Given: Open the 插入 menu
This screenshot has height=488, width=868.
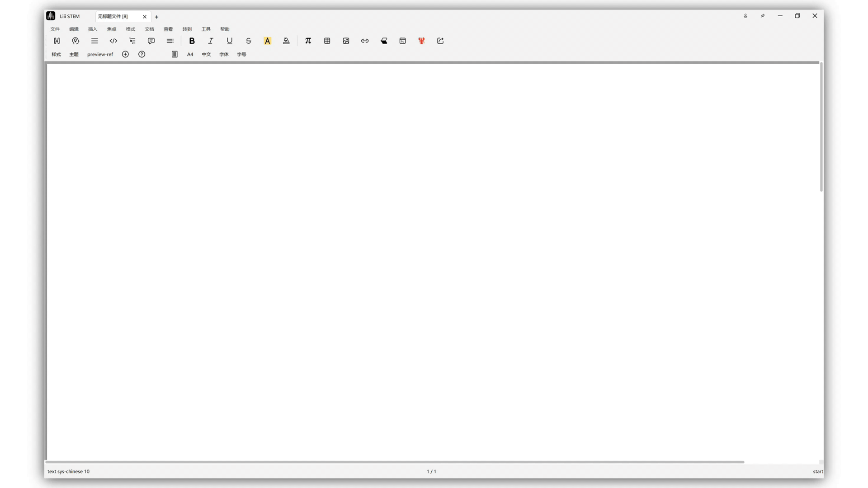Looking at the screenshot, I should [93, 29].
